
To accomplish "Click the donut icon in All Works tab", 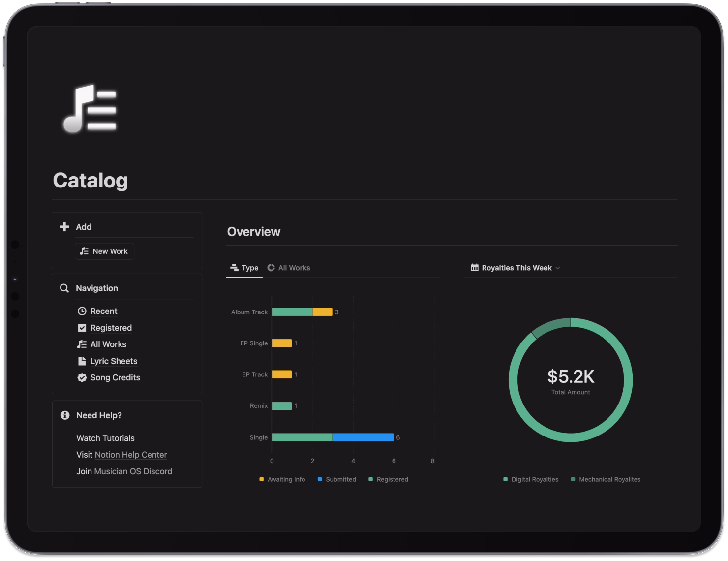I will (271, 268).
